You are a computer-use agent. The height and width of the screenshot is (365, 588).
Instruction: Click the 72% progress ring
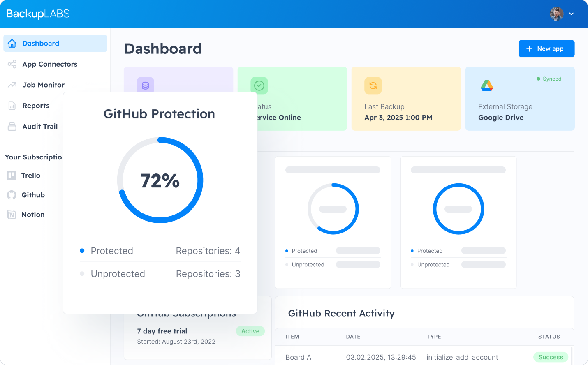(160, 180)
